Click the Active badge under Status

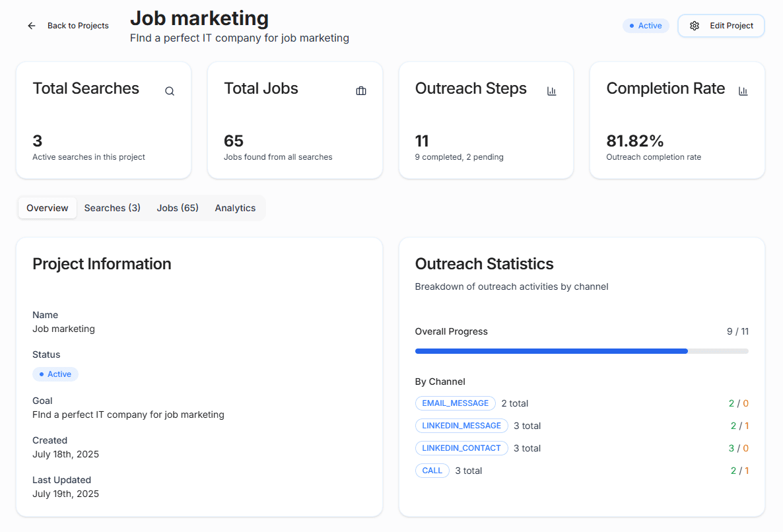tap(55, 374)
